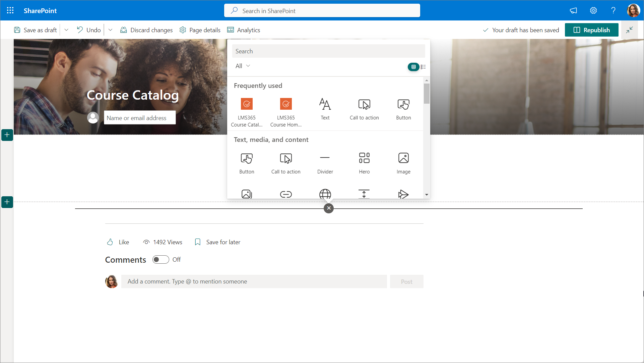This screenshot has height=363, width=644.
Task: Open Page details from the toolbar
Action: (200, 30)
